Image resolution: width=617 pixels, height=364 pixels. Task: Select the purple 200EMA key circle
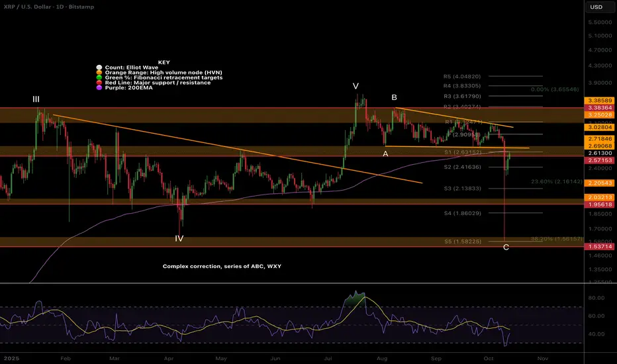[99, 88]
